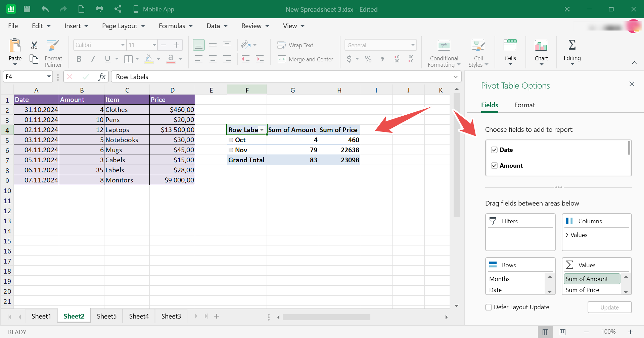Click Merge and Center
644x338 pixels.
point(305,59)
